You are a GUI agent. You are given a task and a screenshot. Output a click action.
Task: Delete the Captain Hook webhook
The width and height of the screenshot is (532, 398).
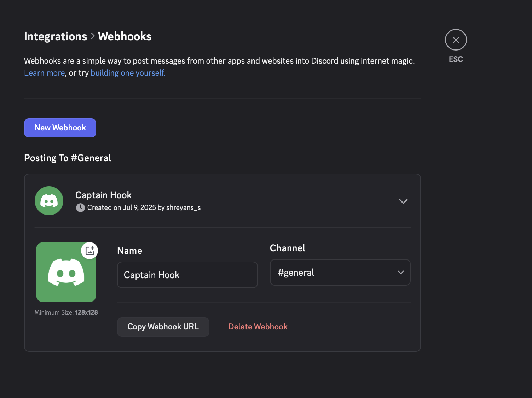coord(258,327)
